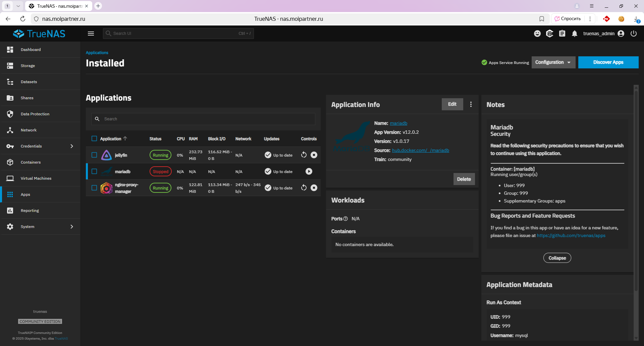Restart the nginx-proxy-manager app
This screenshot has height=346, width=644.
click(304, 188)
